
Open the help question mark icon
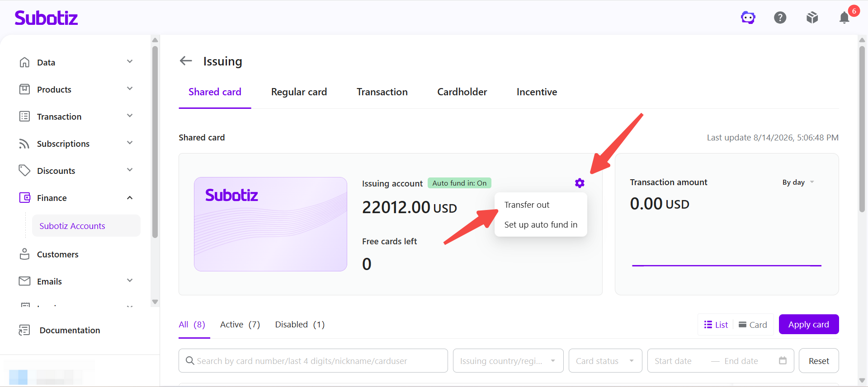click(x=780, y=18)
